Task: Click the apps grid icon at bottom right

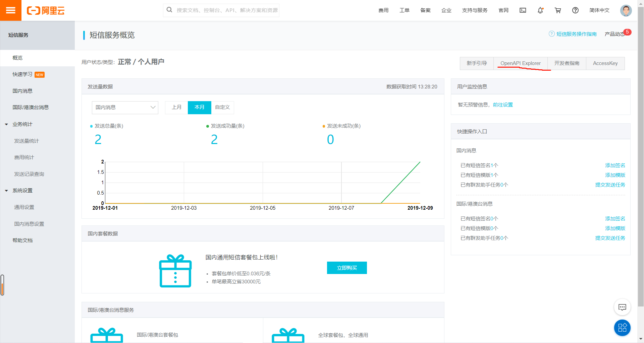Action: (622, 328)
